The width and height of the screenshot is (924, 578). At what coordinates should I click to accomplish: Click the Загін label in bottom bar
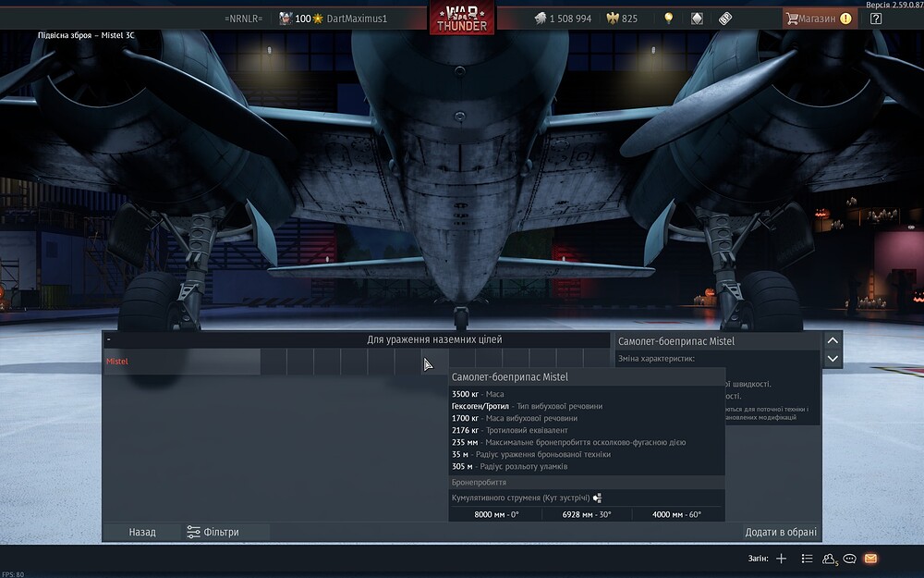[x=759, y=559]
